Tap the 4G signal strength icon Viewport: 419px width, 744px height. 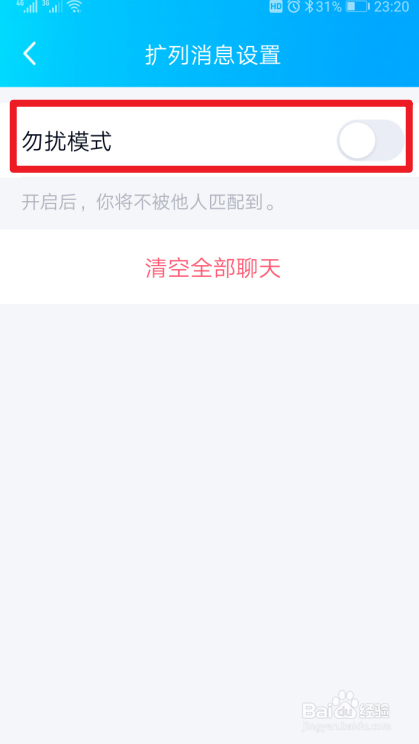coord(28,6)
